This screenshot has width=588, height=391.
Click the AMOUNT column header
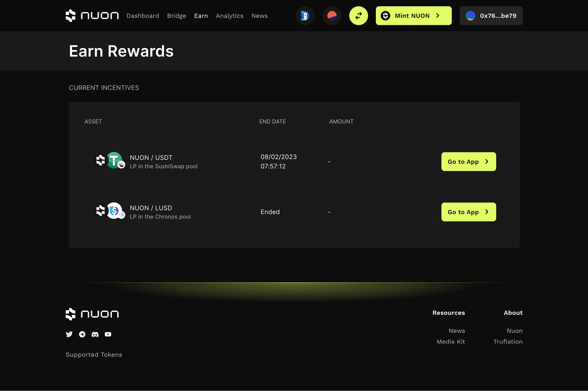pos(341,122)
